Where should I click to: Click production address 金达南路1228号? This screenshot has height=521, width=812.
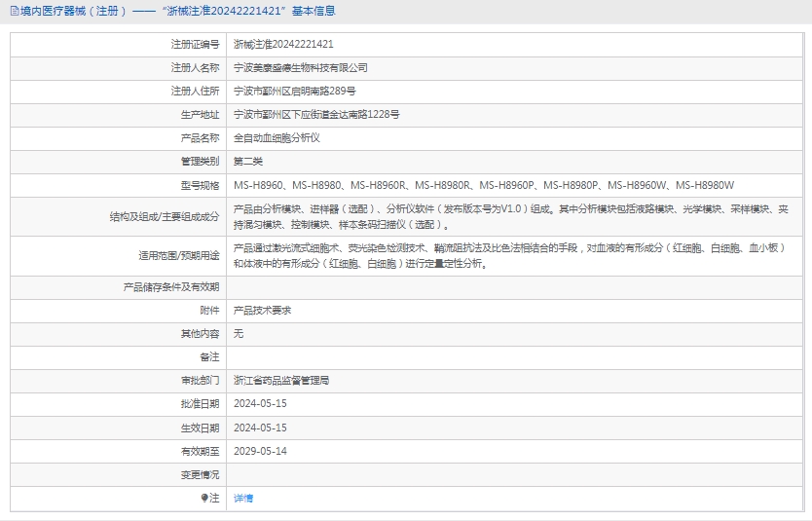(316, 114)
